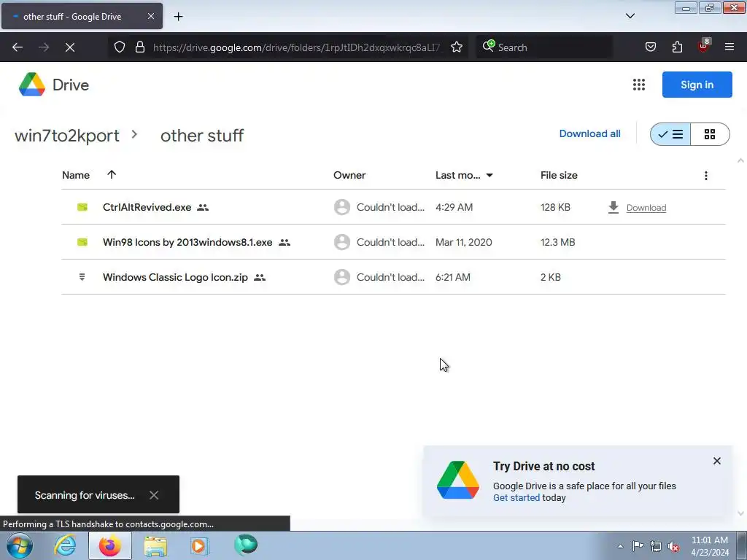Click shared people icon beside Win98 Icons exe
Viewport: 747px width, 560px height.
(285, 242)
